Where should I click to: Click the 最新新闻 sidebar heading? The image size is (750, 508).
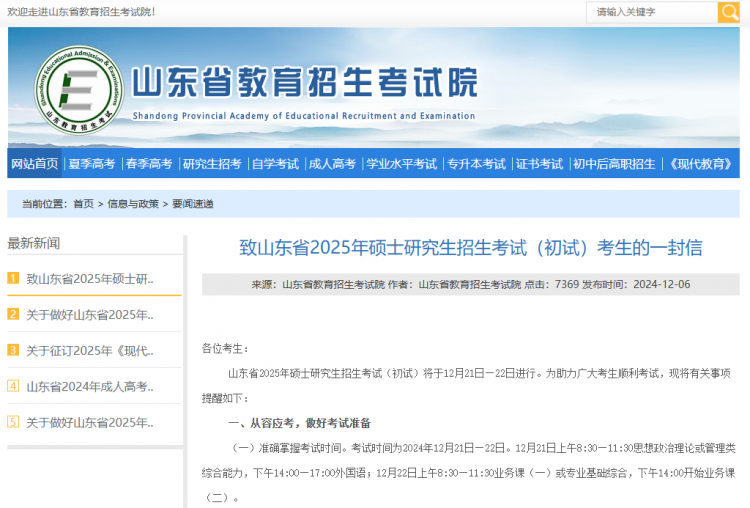33,243
